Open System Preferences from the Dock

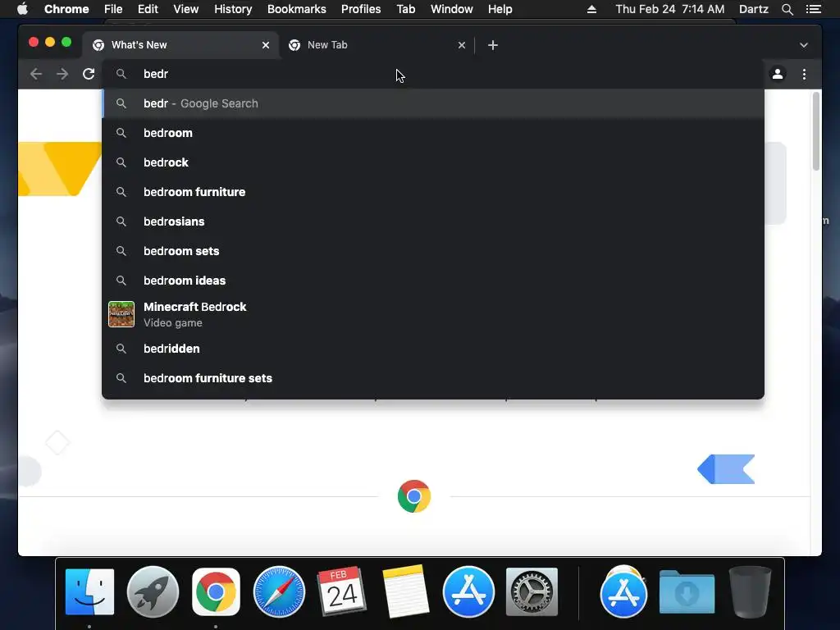[x=532, y=592]
